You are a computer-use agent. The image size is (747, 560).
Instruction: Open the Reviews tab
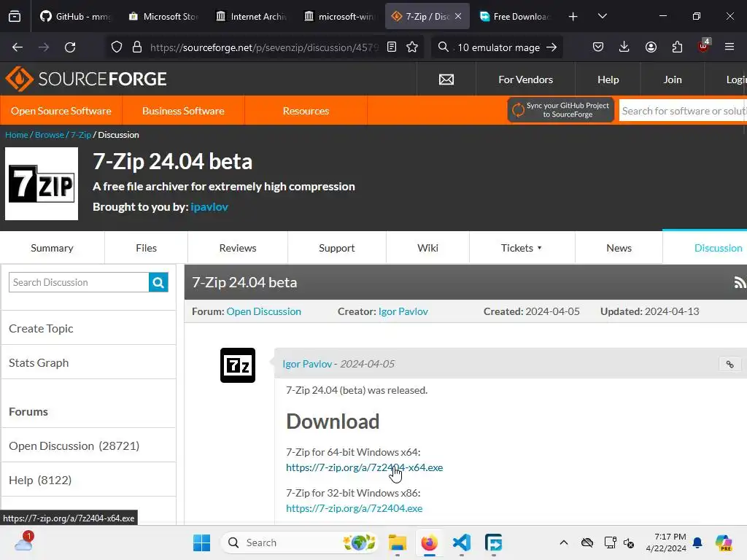point(238,248)
